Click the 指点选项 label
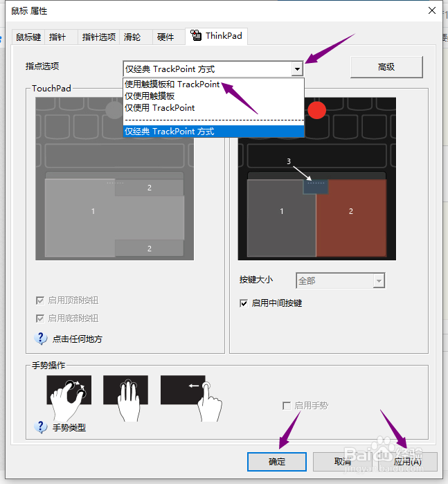Image resolution: width=448 pixels, height=484 pixels. click(42, 66)
